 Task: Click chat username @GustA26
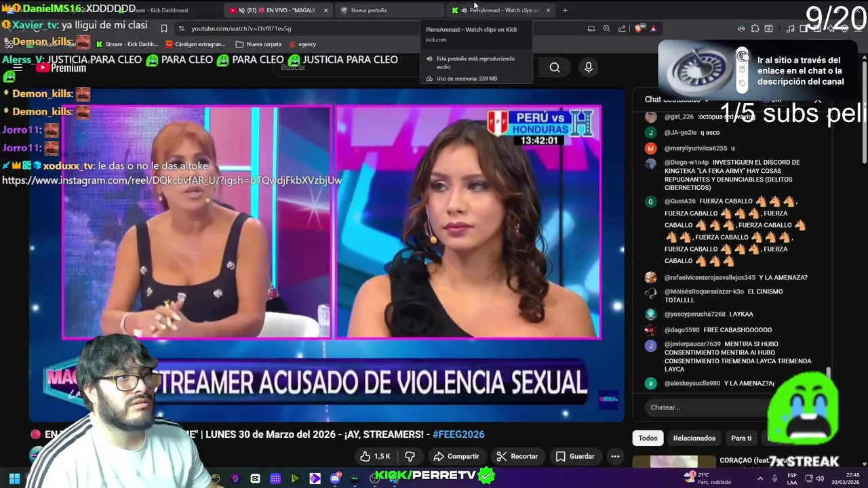pos(680,201)
